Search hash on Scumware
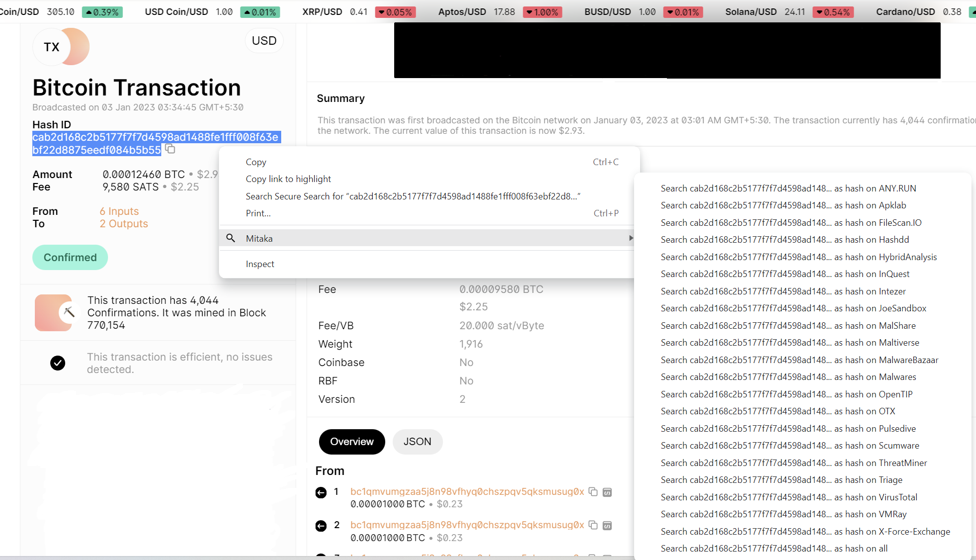 (802, 446)
